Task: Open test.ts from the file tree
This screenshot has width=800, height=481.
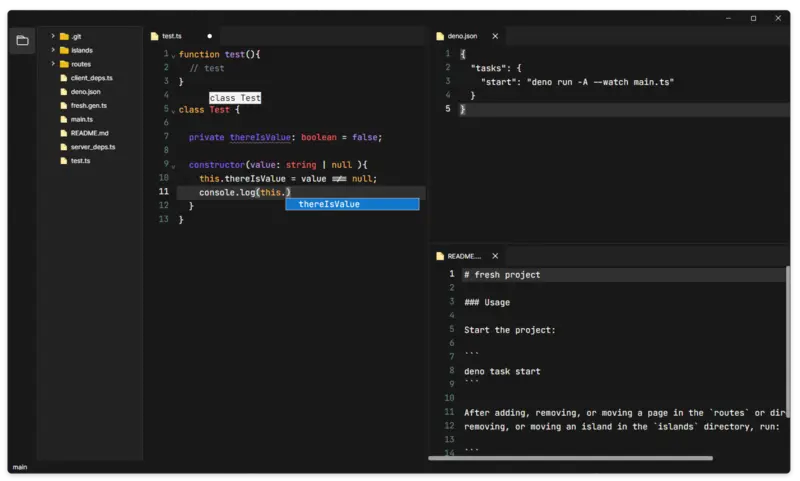Action: point(81,160)
